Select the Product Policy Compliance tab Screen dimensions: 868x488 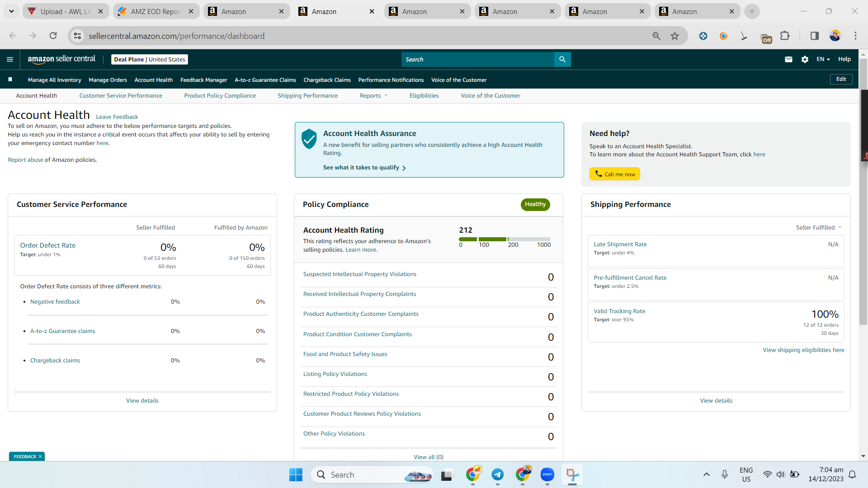pyautogui.click(x=220, y=95)
